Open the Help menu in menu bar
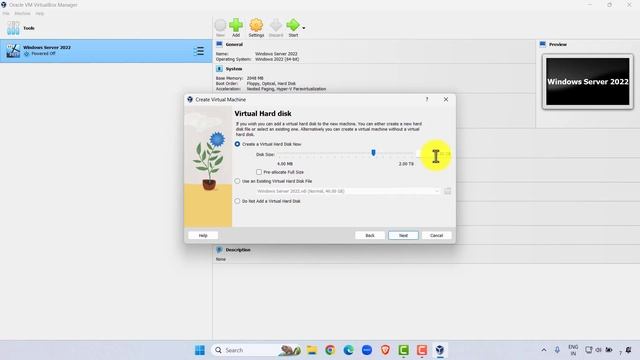 tap(39, 13)
